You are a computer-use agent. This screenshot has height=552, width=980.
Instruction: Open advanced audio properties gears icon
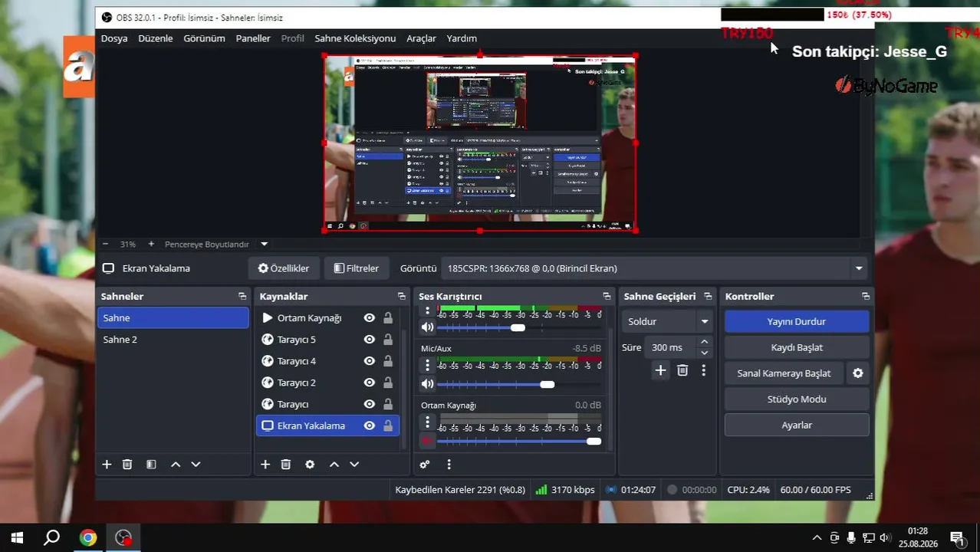[425, 465]
